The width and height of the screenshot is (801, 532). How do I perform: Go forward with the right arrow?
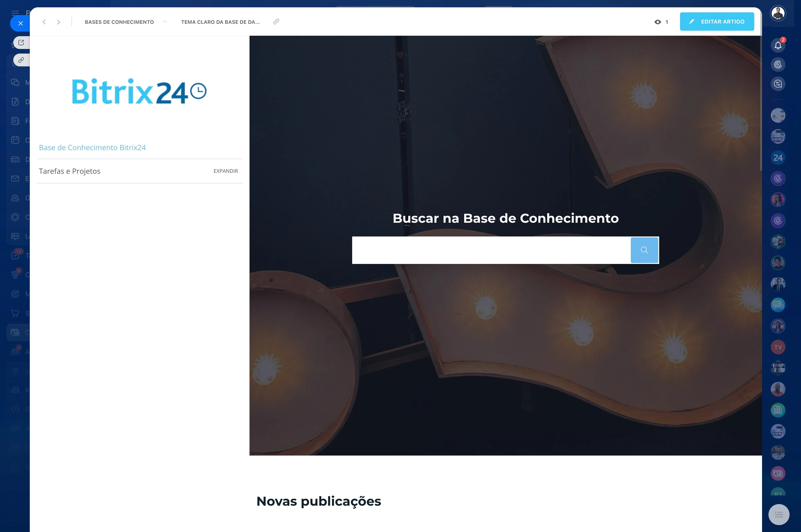point(59,22)
